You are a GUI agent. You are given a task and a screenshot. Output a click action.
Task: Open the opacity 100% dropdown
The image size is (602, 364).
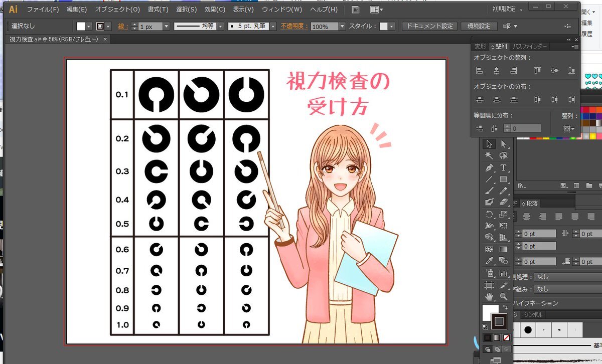tap(342, 26)
